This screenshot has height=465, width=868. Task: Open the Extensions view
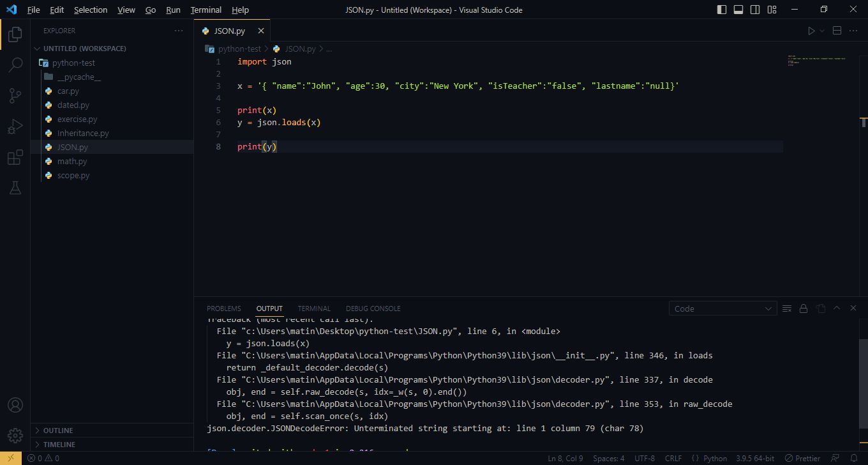[15, 158]
